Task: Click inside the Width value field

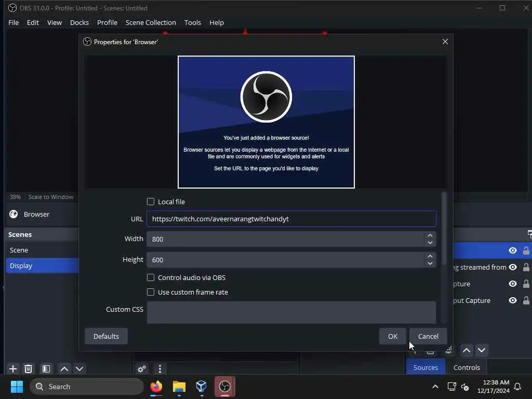Action: [285, 239]
